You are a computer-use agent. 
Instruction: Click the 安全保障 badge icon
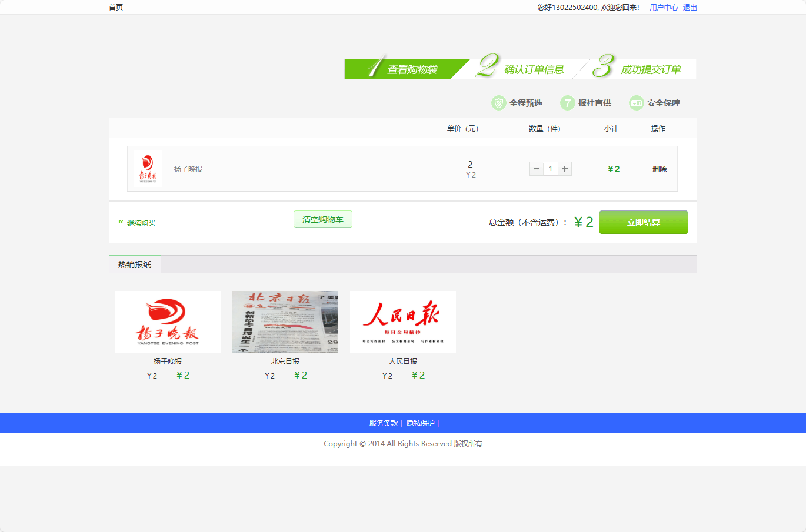pyautogui.click(x=635, y=102)
